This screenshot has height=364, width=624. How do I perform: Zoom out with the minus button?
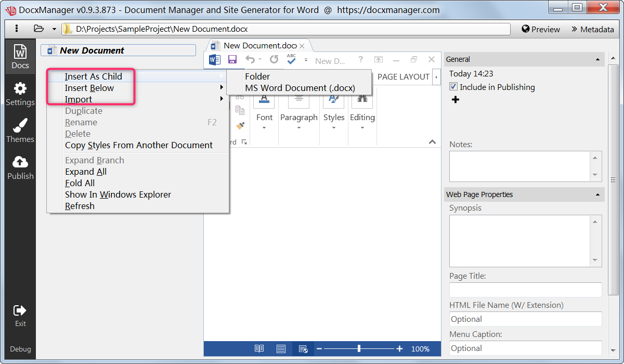(319, 349)
